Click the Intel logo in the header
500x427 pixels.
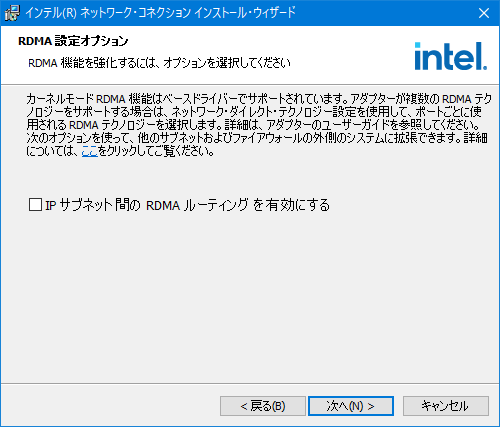(451, 56)
